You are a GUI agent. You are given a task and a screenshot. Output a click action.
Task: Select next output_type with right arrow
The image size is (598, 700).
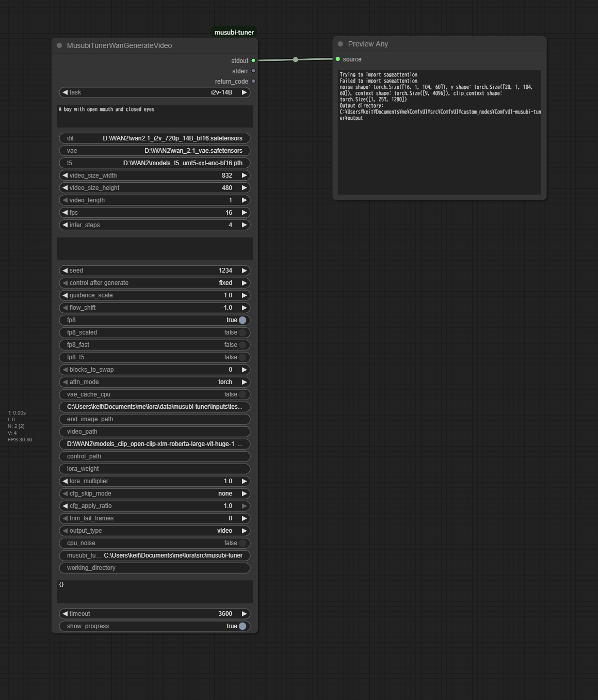pos(245,531)
